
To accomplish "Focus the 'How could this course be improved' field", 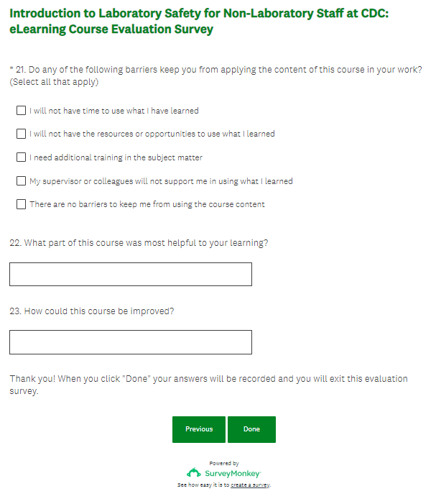I will tap(131, 342).
